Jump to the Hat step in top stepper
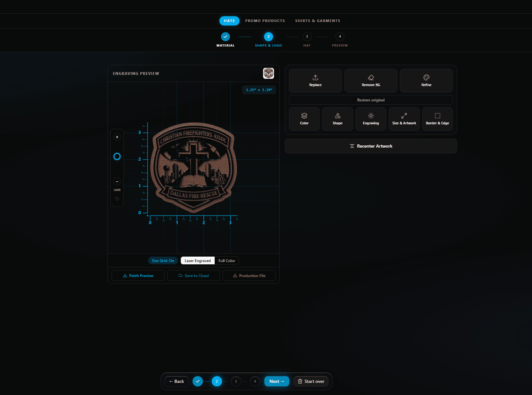The image size is (532, 395). [x=307, y=40]
